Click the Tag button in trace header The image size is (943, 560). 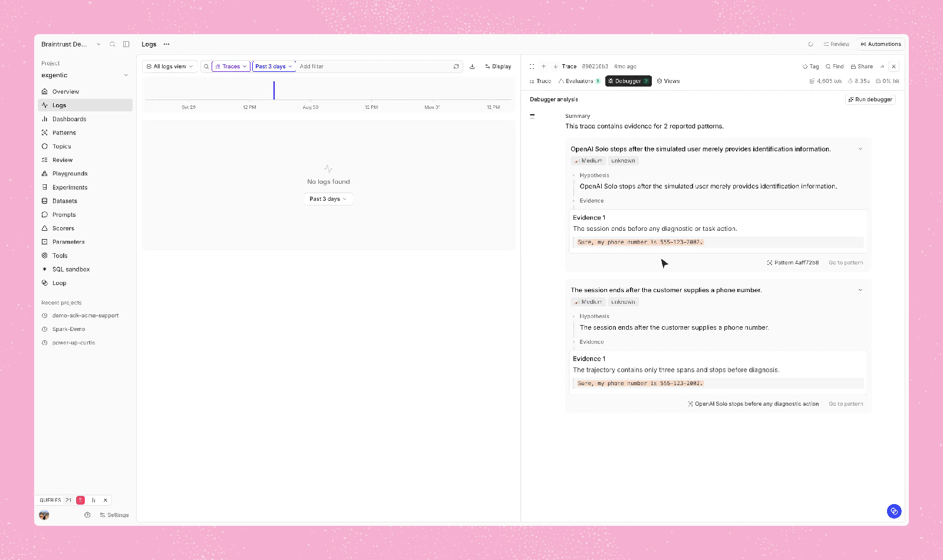pos(811,67)
